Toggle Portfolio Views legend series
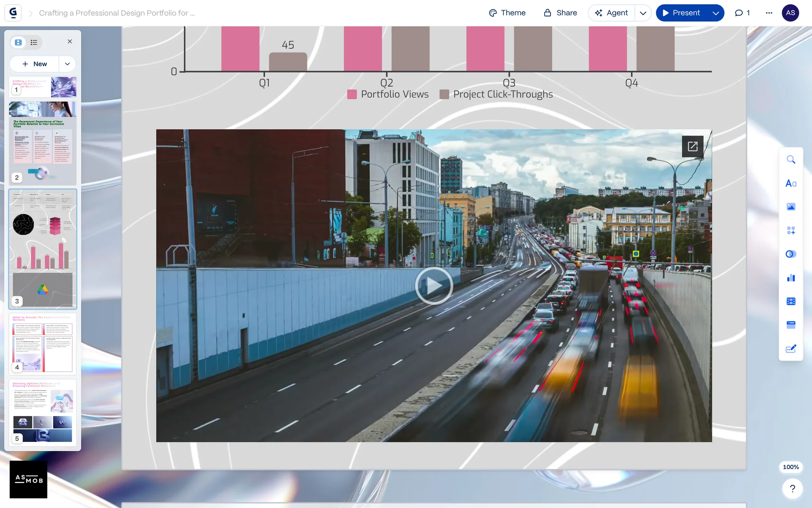 388,94
